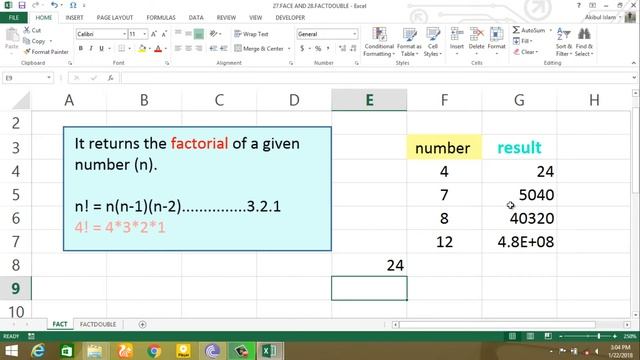Image resolution: width=640 pixels, height=360 pixels.
Task: Decrease indent in alignment group
Action: coord(213,49)
